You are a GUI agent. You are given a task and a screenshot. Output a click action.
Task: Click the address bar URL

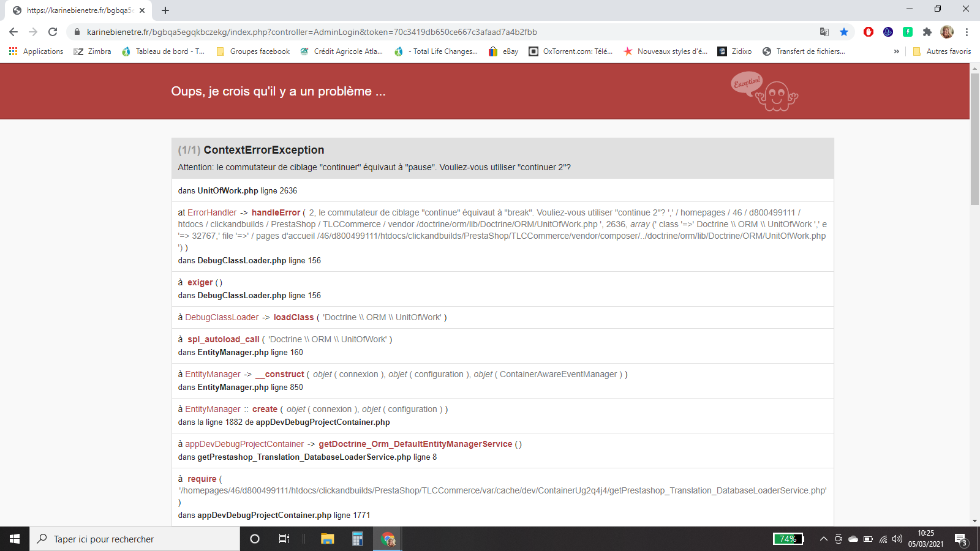click(312, 32)
